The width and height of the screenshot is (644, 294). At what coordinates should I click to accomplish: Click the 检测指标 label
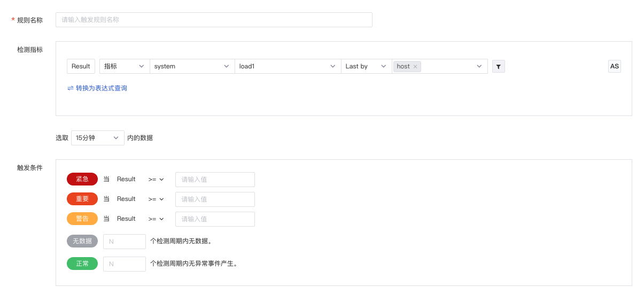point(30,50)
